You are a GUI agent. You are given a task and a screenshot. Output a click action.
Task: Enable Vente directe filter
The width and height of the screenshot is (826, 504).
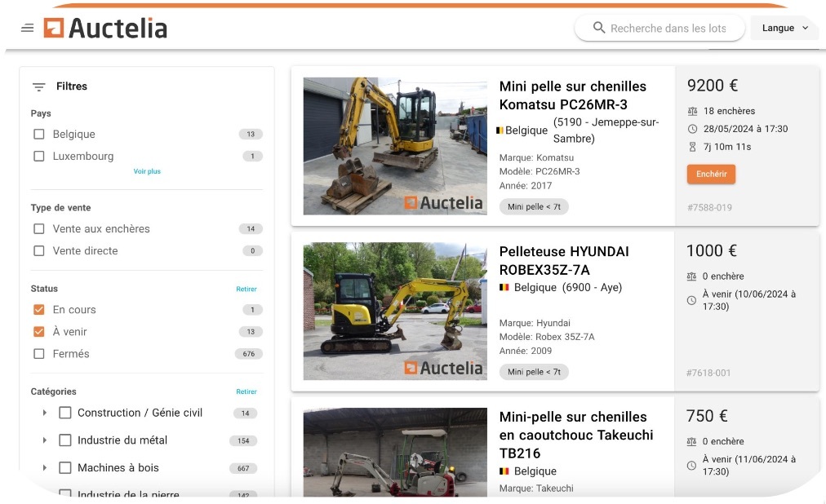(39, 251)
